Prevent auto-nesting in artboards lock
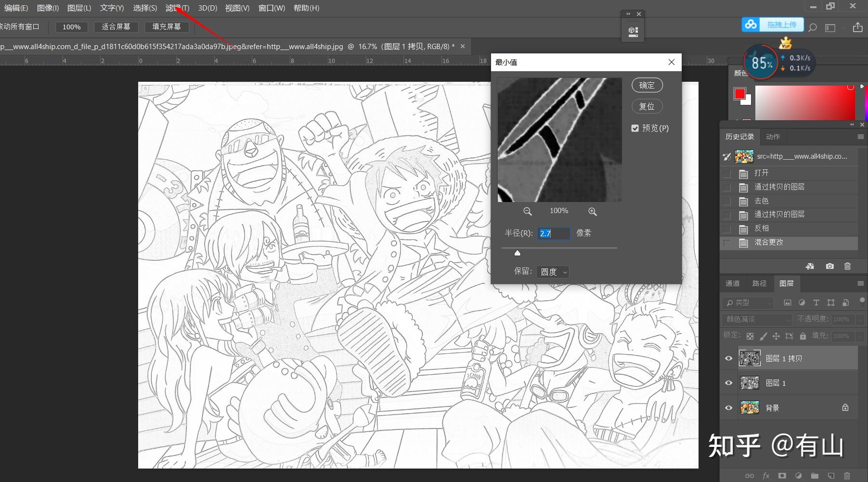 click(789, 336)
